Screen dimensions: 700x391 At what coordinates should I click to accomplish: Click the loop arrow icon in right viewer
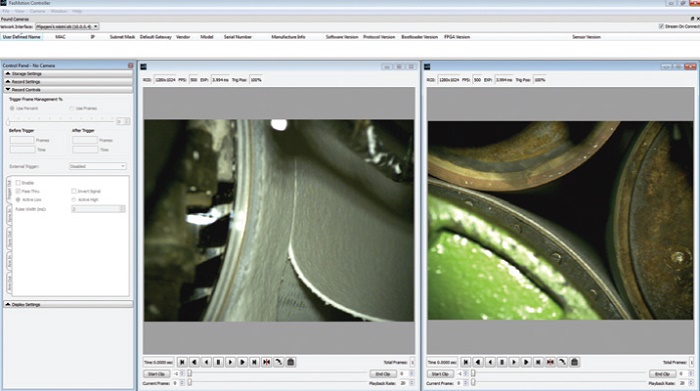pos(562,362)
